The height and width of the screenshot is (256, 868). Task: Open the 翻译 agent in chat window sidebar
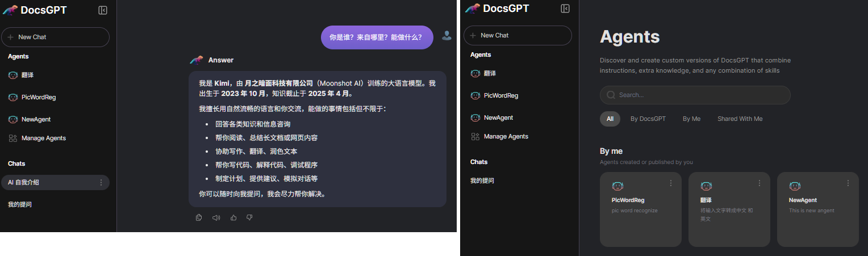28,75
